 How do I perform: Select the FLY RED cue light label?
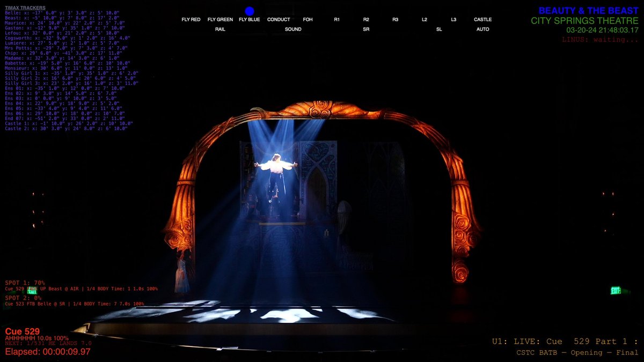191,19
